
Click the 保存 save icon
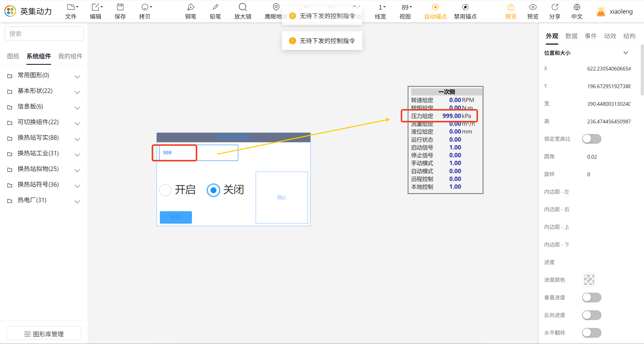(120, 7)
